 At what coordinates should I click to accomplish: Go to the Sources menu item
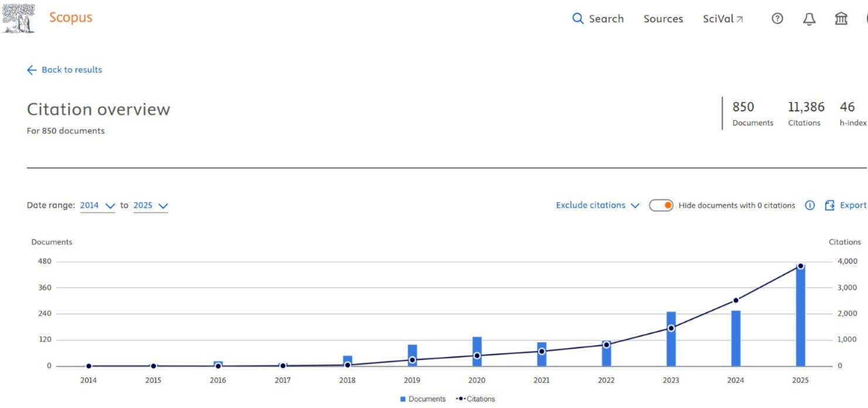click(663, 19)
